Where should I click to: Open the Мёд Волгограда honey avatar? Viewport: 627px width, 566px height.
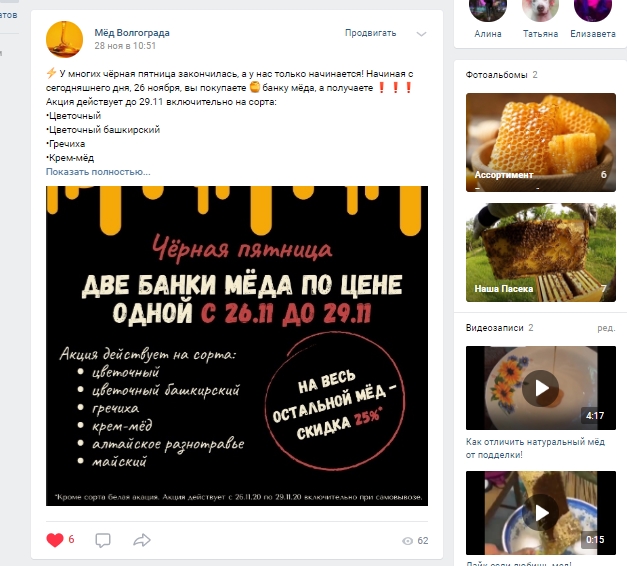64,39
